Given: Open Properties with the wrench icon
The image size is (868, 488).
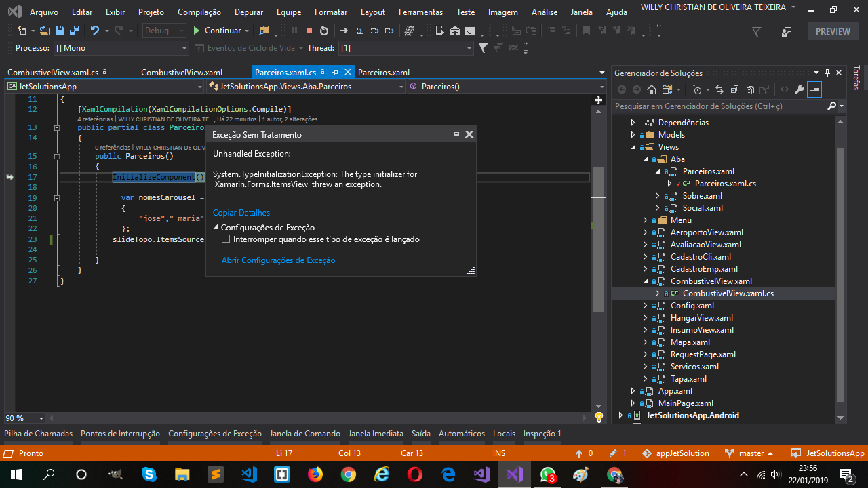Looking at the screenshot, I should (800, 89).
